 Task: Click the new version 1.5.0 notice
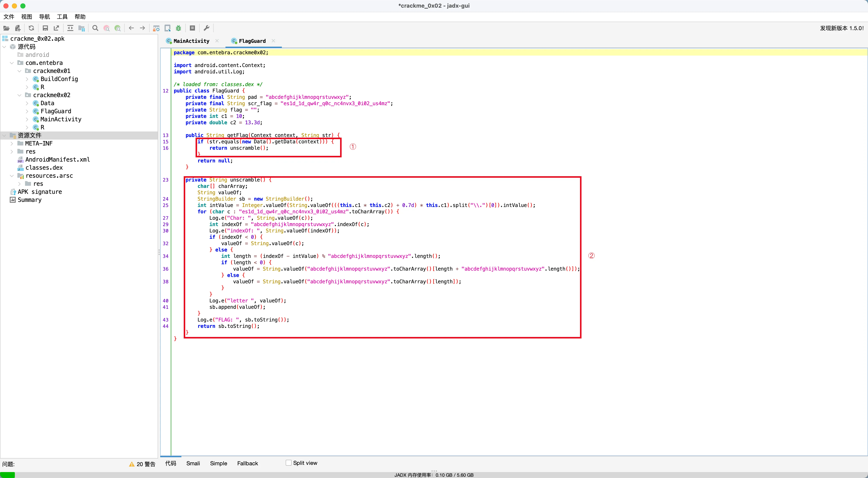coord(841,28)
